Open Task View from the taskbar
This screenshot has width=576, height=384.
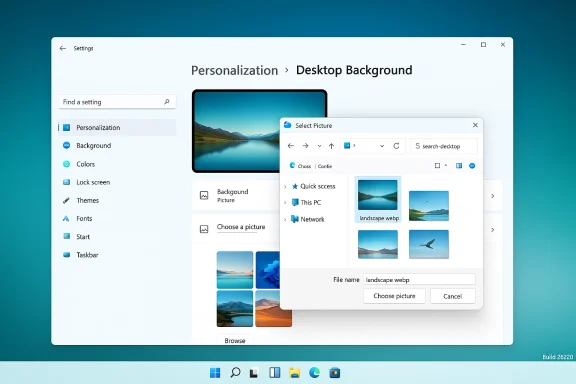254,373
